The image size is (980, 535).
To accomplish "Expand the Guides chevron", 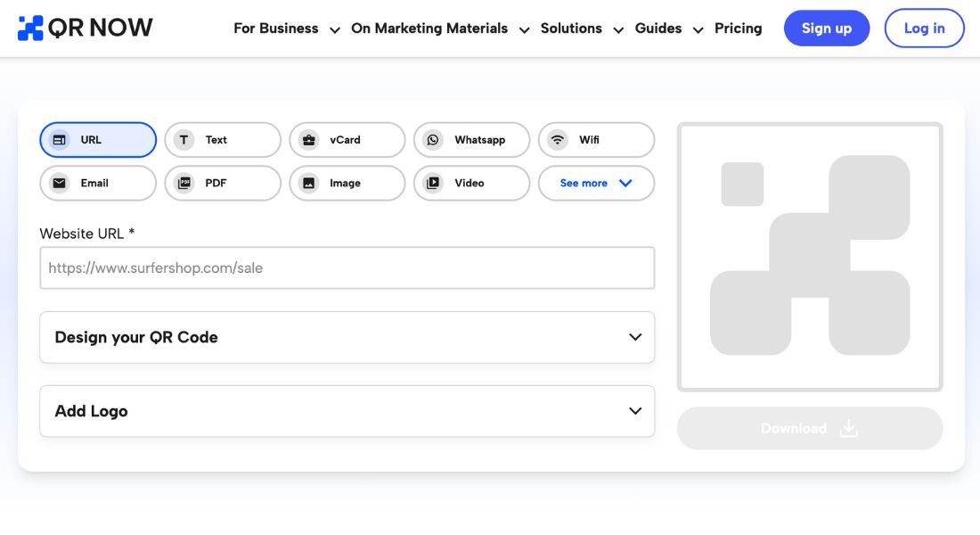I will tap(698, 30).
